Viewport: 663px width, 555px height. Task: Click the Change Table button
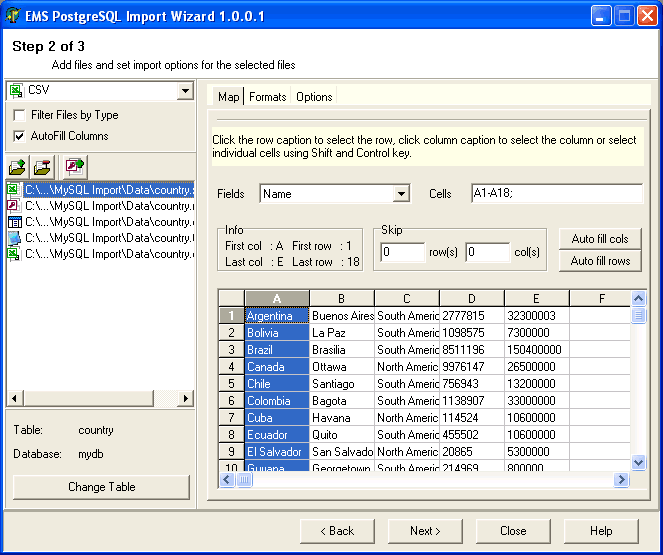point(101,487)
